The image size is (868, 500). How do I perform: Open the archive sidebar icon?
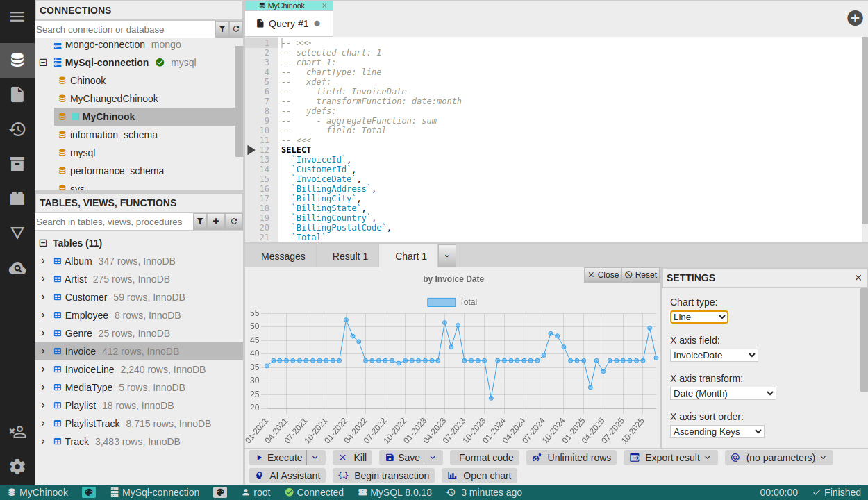pos(17,164)
